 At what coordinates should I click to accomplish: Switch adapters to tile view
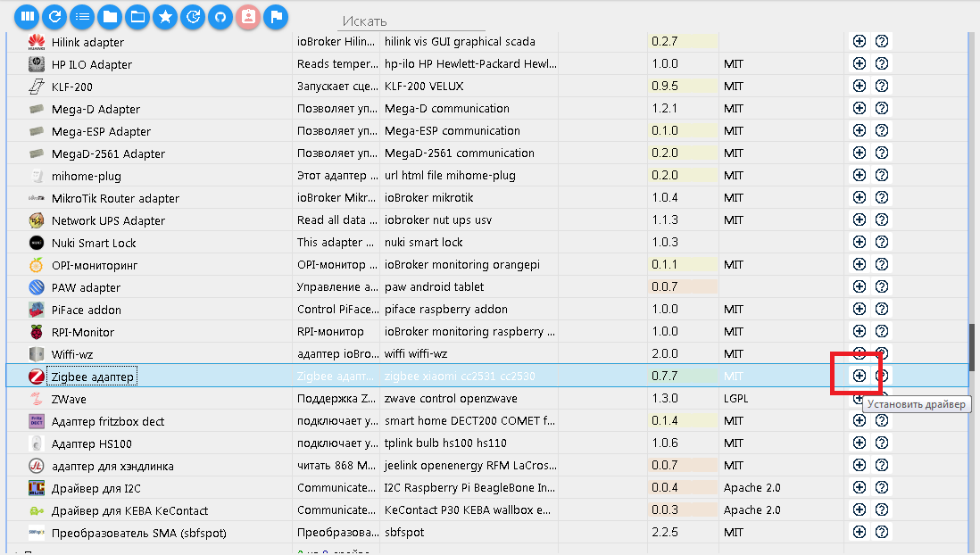27,17
